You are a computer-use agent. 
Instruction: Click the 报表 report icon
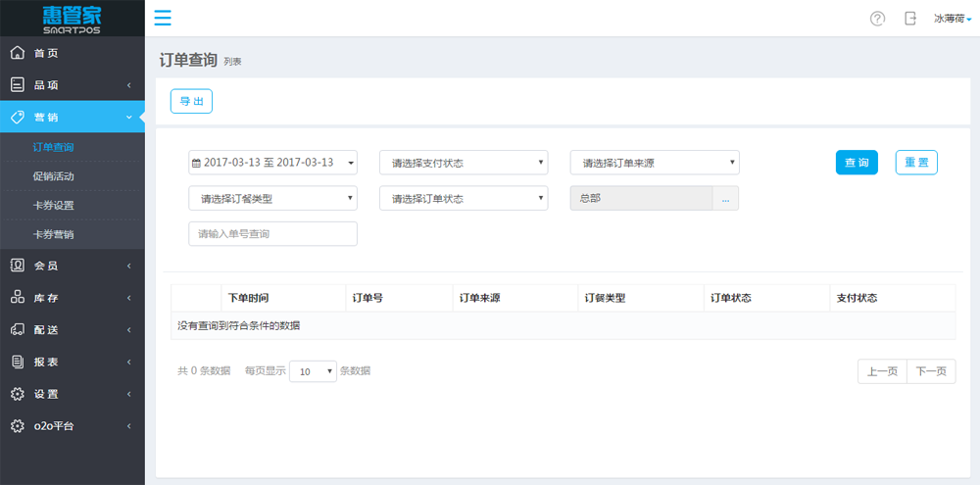(x=18, y=362)
